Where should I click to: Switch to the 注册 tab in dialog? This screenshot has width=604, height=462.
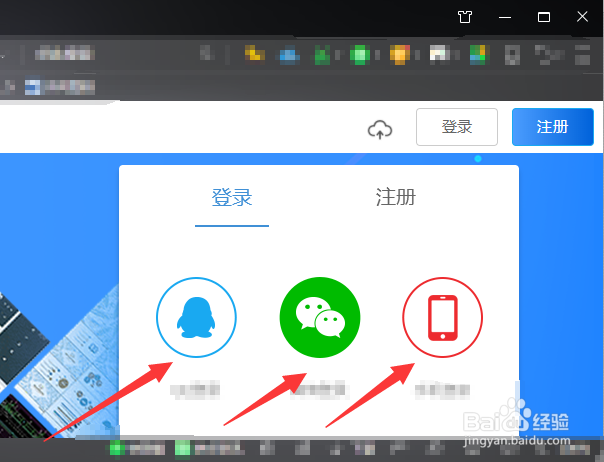[x=396, y=197]
